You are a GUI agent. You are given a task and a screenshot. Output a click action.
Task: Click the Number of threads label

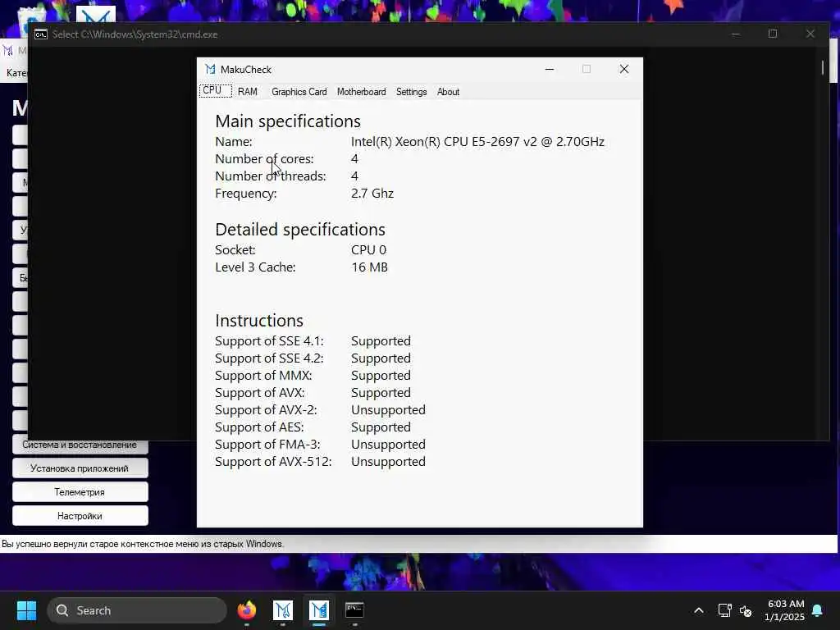(270, 176)
